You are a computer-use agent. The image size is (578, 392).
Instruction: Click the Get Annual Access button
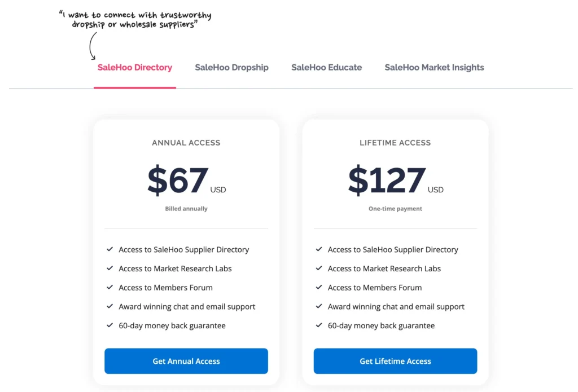[186, 361]
